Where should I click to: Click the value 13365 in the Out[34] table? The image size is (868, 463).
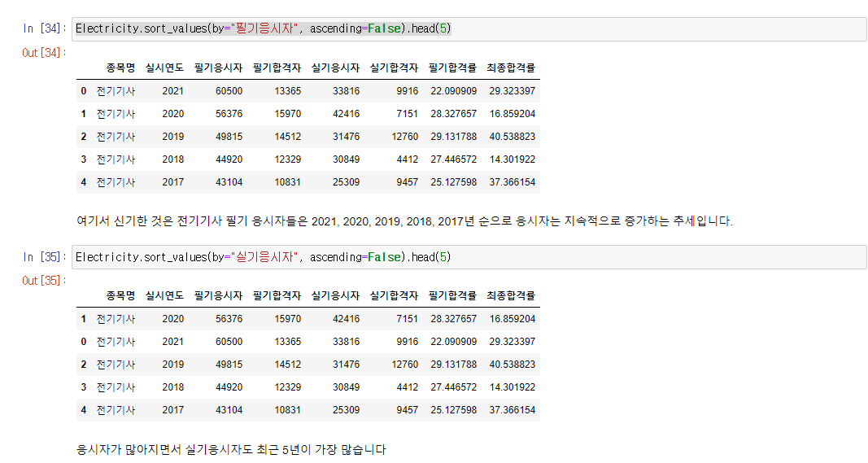pyautogui.click(x=288, y=91)
